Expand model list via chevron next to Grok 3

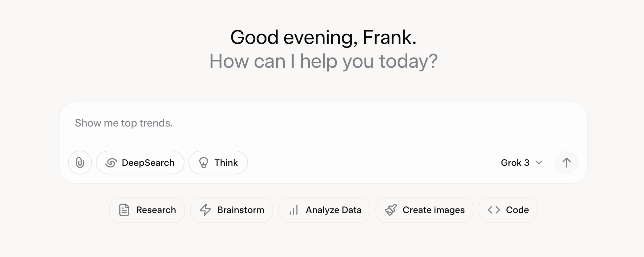(x=539, y=163)
